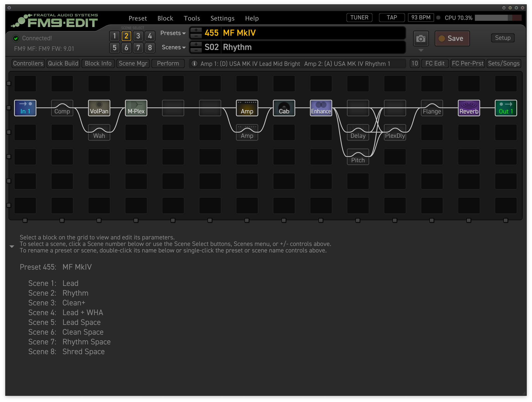The height and width of the screenshot is (402, 532).
Task: Select the Out 1 output block
Action: tap(505, 108)
